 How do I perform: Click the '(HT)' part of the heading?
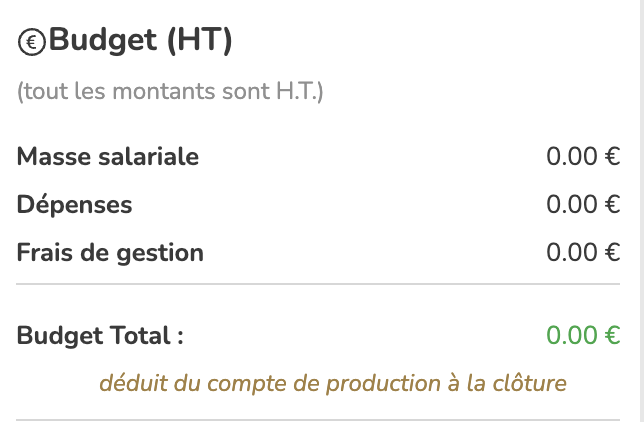click(199, 41)
